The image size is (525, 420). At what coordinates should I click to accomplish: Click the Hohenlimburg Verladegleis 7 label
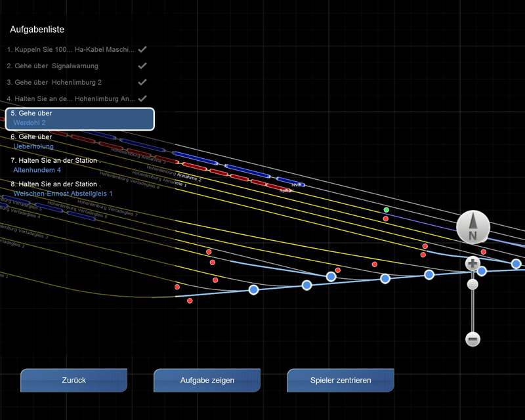pos(108,208)
